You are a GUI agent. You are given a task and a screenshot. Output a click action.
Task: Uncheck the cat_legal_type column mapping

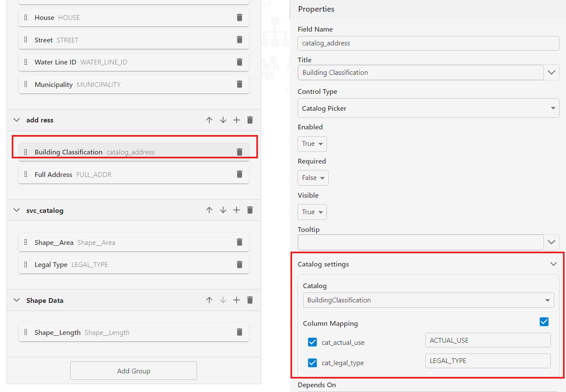[312, 363]
